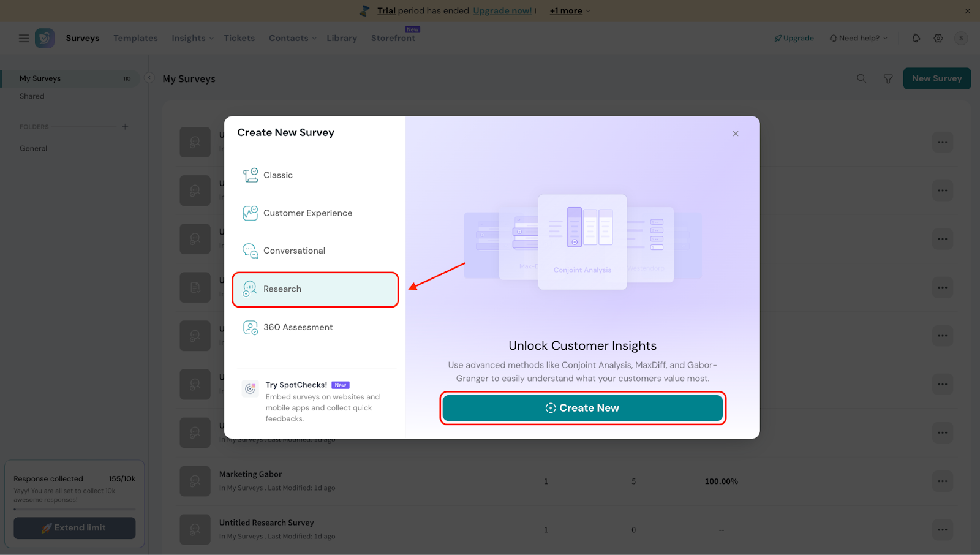Expand the Insights dropdown menu
Screen dimensions: 980x555
click(192, 38)
